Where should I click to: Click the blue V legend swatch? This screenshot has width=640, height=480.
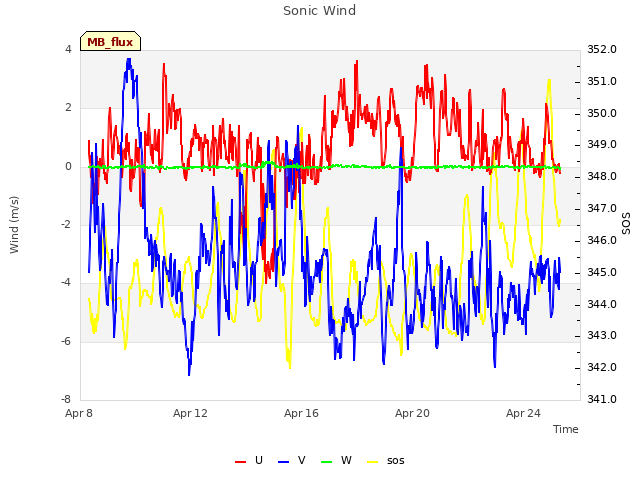pyautogui.click(x=283, y=461)
